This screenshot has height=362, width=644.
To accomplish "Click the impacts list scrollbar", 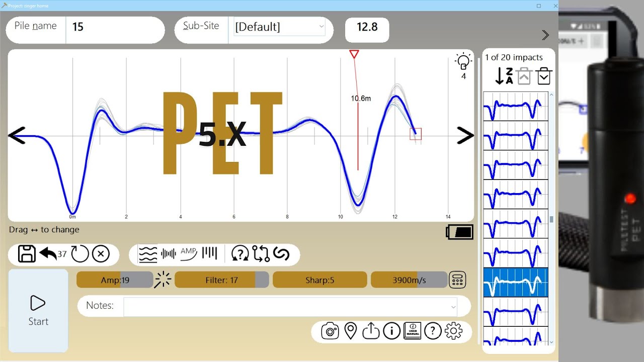I will 551,218.
